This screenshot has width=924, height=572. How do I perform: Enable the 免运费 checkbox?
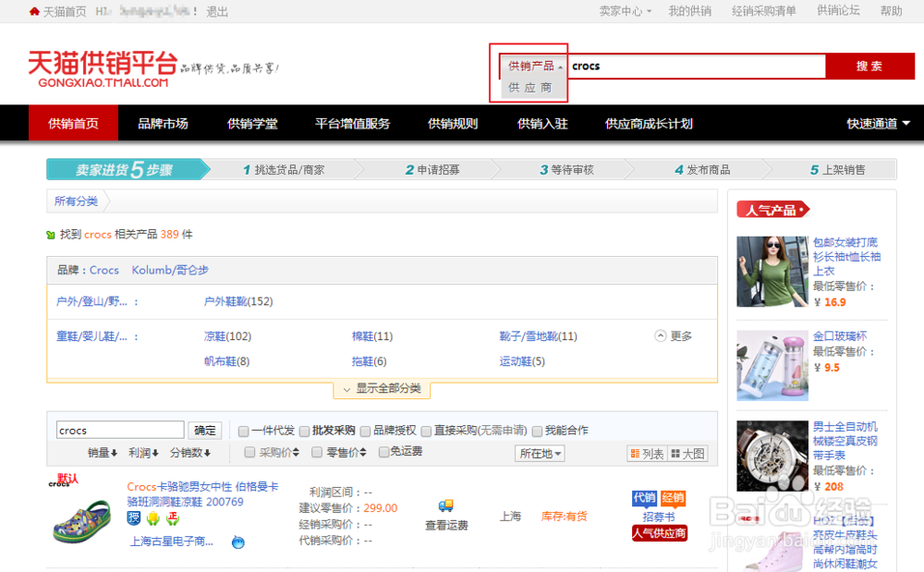coord(383,452)
